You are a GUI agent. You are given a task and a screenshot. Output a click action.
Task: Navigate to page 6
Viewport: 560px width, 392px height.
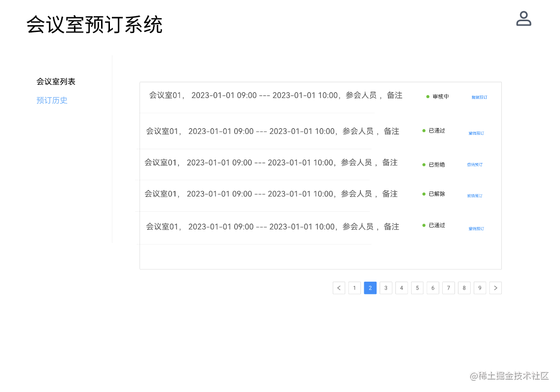433,288
